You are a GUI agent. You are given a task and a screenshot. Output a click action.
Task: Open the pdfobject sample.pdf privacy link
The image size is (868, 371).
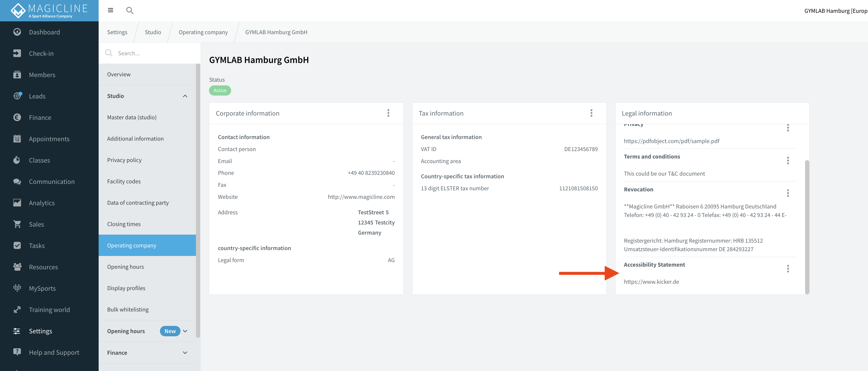click(x=672, y=141)
